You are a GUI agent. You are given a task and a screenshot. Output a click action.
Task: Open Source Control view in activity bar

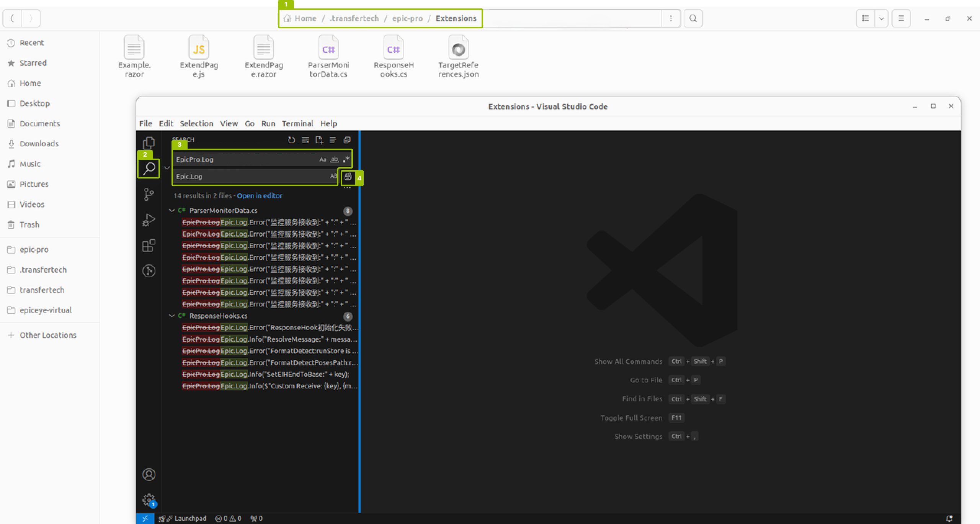coord(149,194)
